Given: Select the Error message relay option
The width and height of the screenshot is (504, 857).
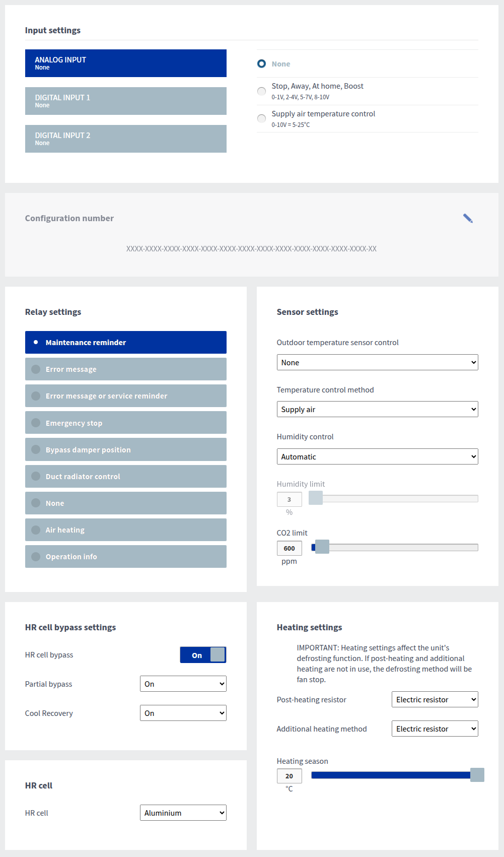Looking at the screenshot, I should pos(125,369).
